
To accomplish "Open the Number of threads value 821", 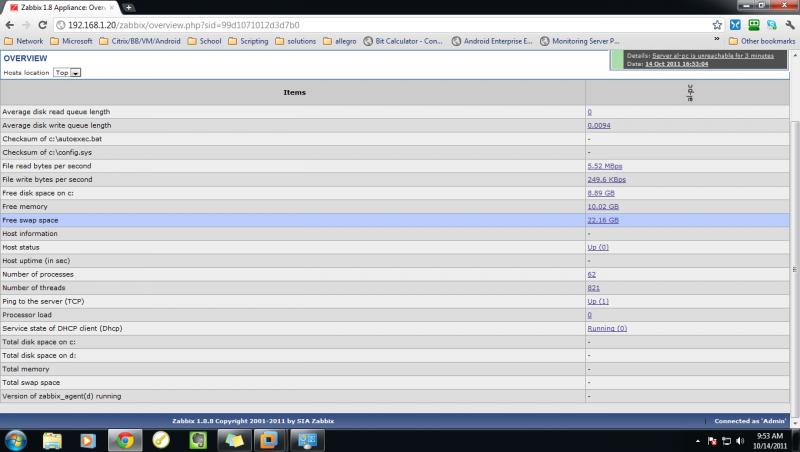I will pos(593,288).
